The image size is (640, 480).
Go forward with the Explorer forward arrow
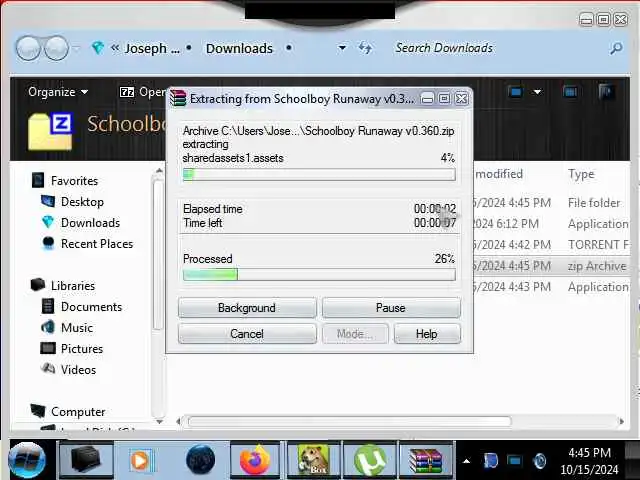pyautogui.click(x=56, y=48)
